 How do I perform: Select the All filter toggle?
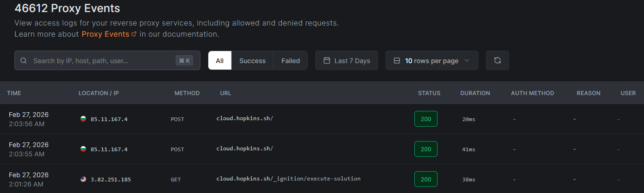tap(219, 61)
